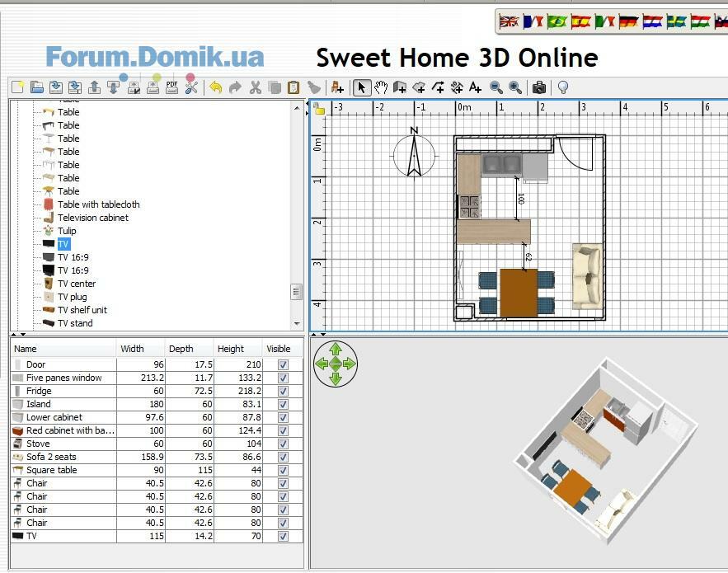Select TV shelf unit in catalog tree

click(x=82, y=310)
